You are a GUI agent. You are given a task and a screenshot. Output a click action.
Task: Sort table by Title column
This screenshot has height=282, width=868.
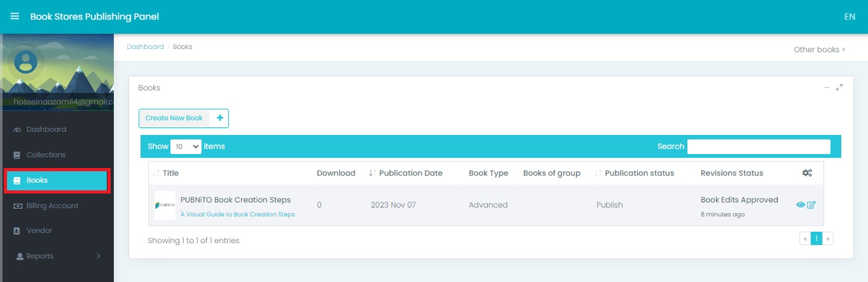[170, 173]
